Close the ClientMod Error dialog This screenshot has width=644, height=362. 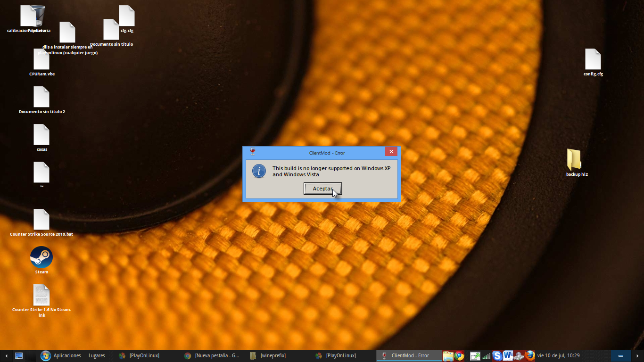tap(391, 152)
